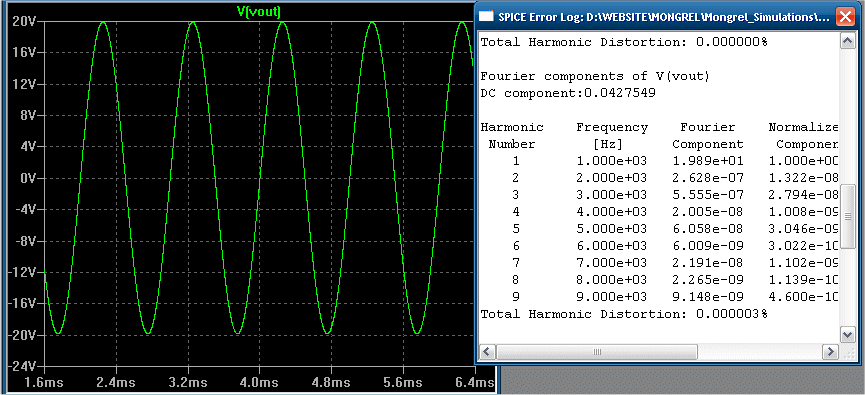Click the 2.005e-08 Fourier component value
The height and width of the screenshot is (395, 865).
click(708, 212)
